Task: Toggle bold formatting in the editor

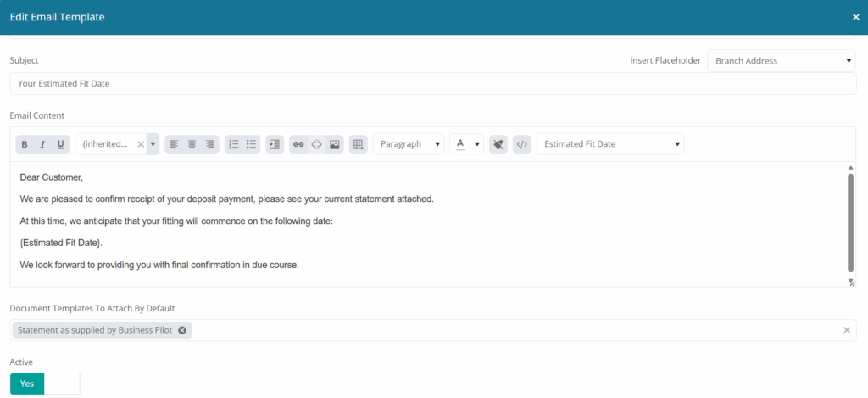Action: point(25,144)
